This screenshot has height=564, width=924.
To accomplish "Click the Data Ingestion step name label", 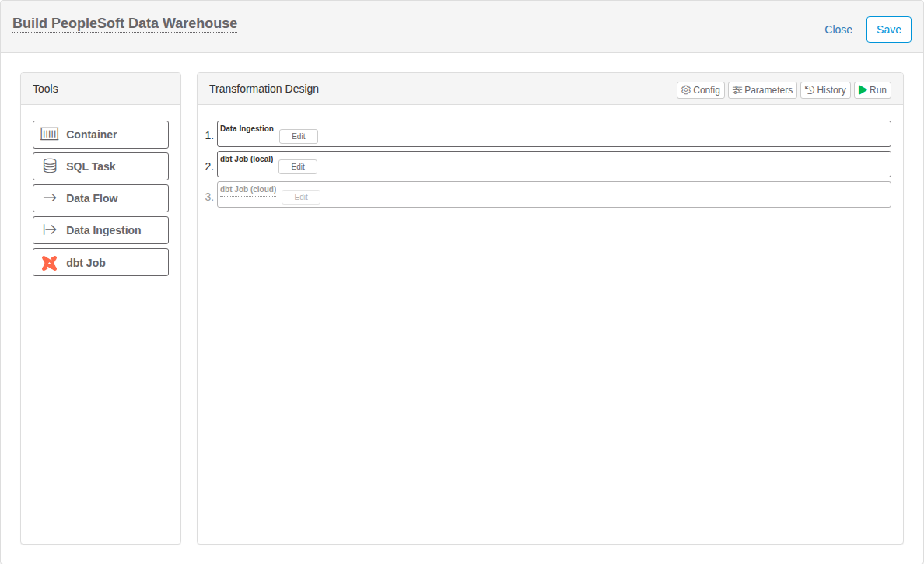I will point(247,128).
